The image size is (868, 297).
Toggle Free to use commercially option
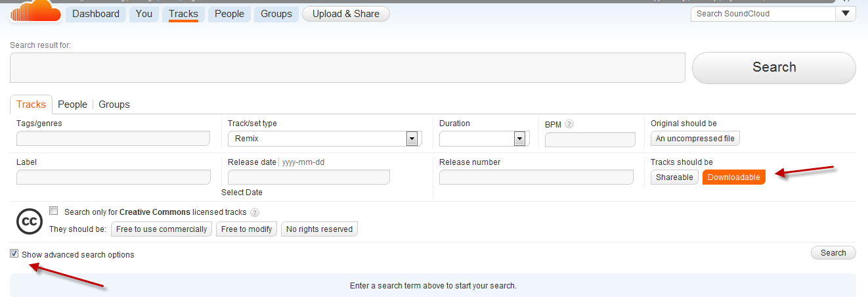162,229
